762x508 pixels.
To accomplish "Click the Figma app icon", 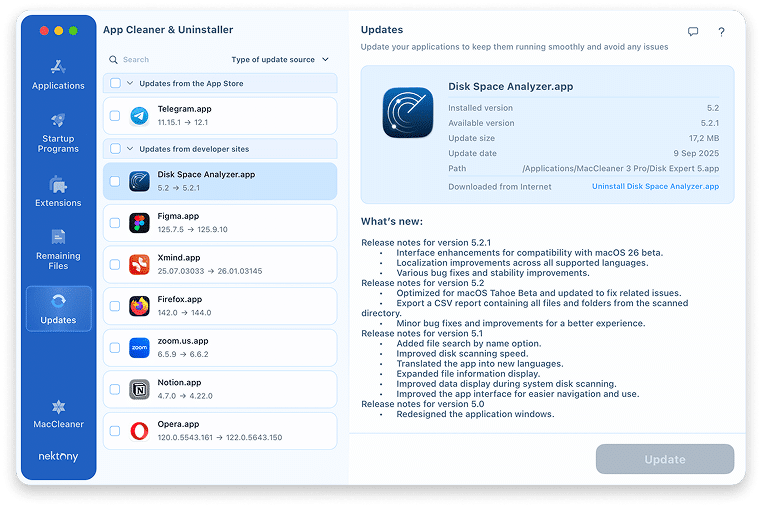I will tap(139, 222).
